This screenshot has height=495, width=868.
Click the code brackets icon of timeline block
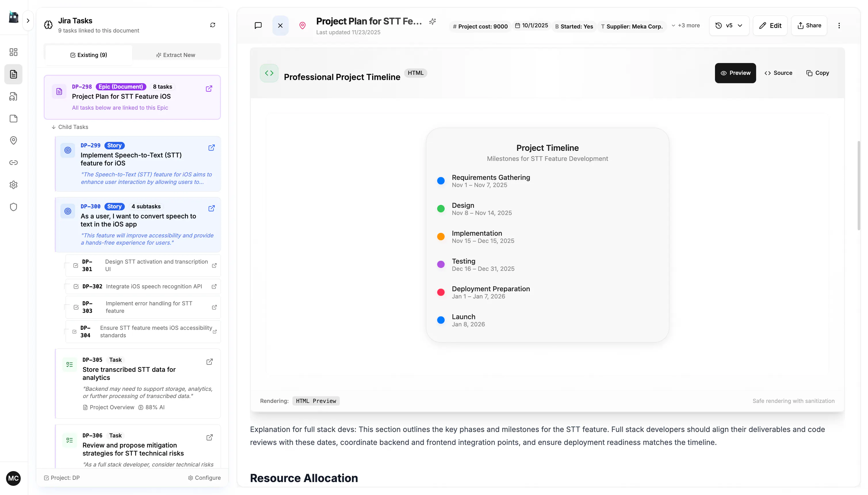click(269, 73)
